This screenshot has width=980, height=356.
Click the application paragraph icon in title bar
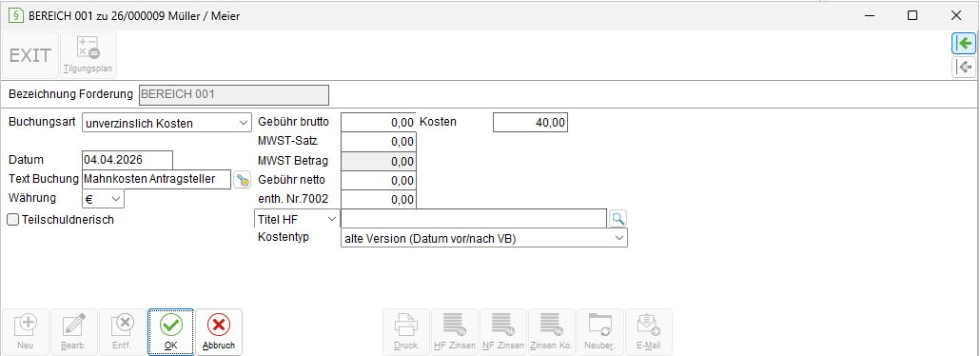[x=15, y=15]
